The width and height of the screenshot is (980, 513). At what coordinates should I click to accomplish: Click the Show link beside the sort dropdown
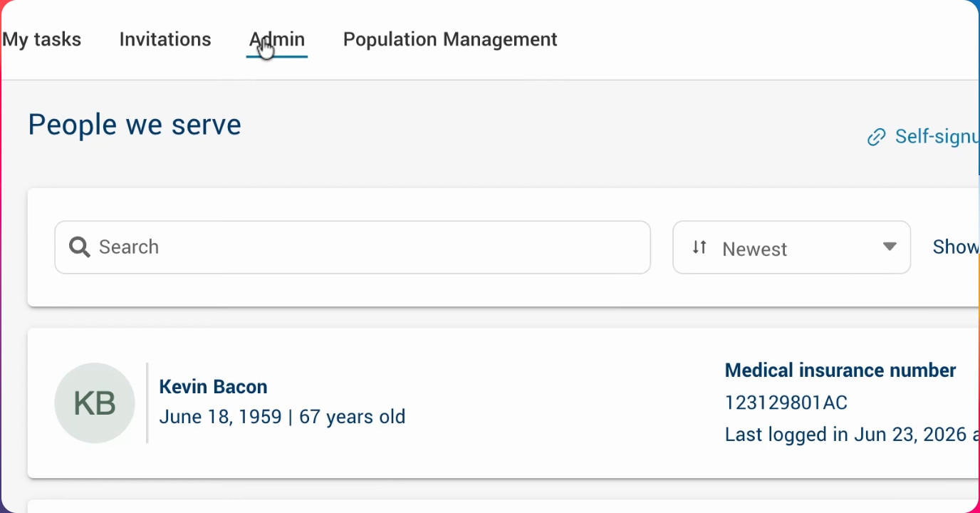[956, 247]
